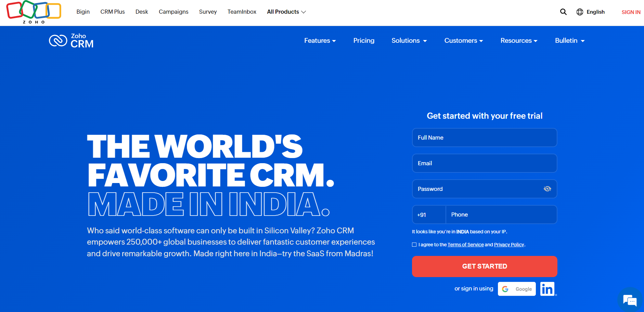This screenshot has height=312, width=644.
Task: Open the live chat bubble icon
Action: tap(630, 301)
